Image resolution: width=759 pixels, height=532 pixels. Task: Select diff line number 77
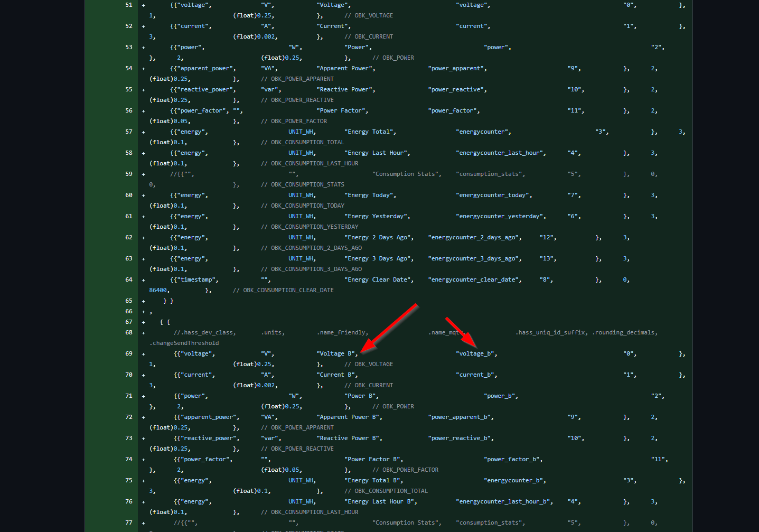click(x=129, y=522)
